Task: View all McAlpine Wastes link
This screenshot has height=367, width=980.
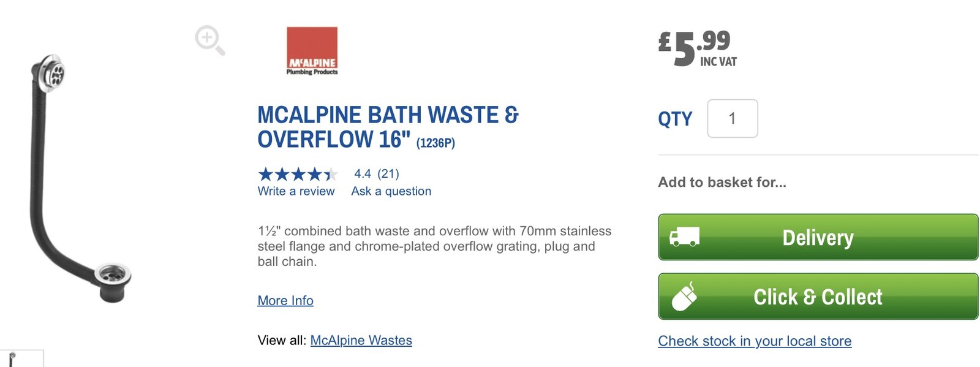Action: click(x=361, y=340)
